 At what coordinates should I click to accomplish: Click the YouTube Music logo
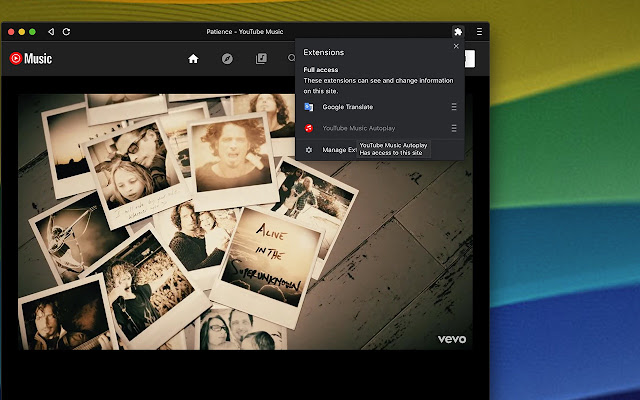[31, 59]
